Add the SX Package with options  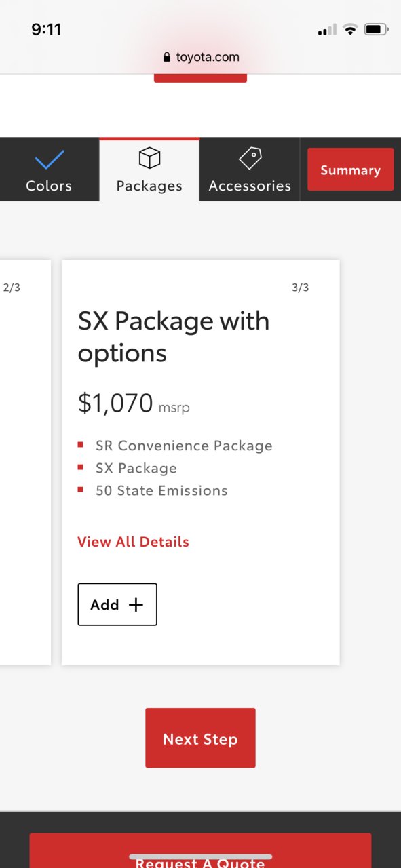click(x=117, y=604)
